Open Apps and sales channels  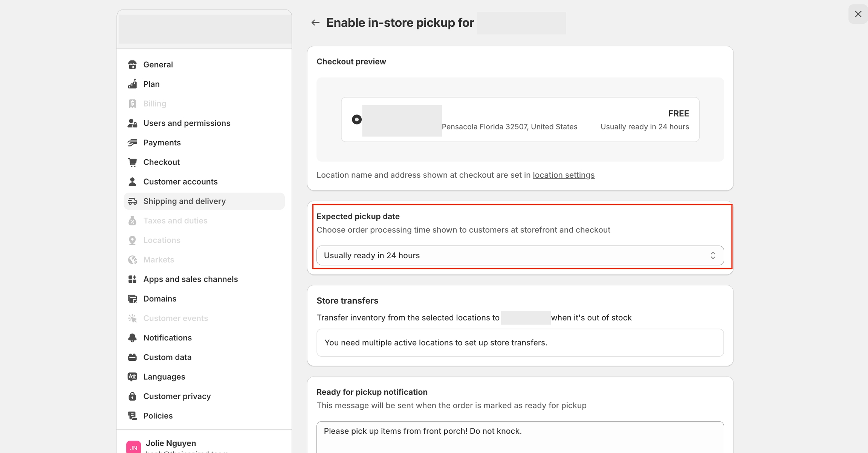pos(190,279)
